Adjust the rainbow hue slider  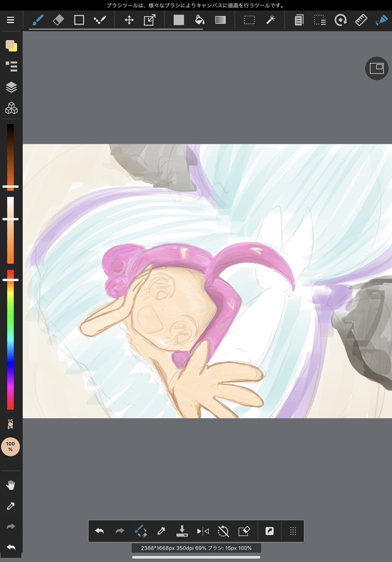pyautogui.click(x=10, y=340)
